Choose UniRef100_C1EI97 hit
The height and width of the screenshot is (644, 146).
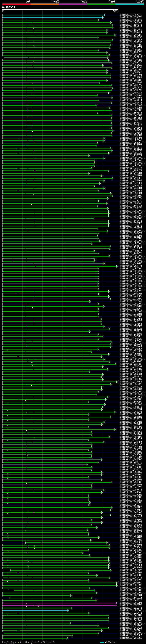coord(131,82)
